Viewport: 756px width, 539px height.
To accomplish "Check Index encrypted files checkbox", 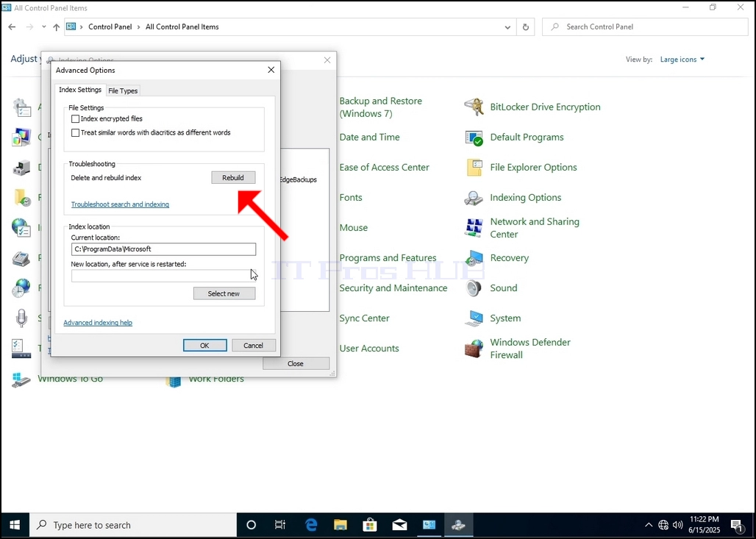I will point(75,118).
